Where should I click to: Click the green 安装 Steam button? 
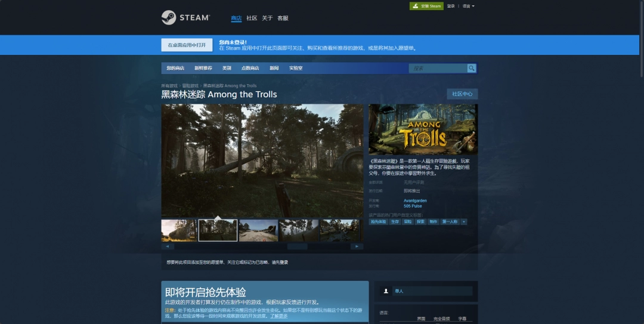(x=426, y=6)
